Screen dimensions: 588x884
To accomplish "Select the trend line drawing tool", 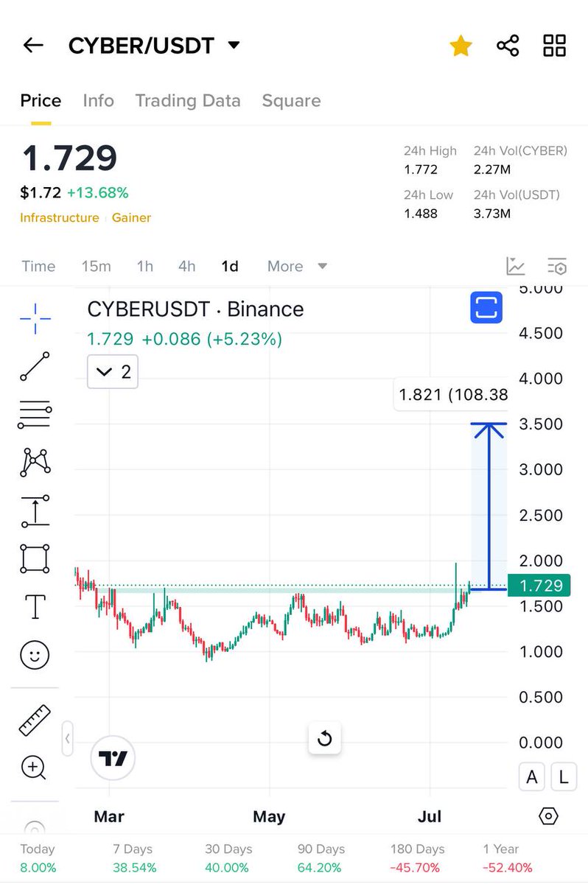I will tap(35, 366).
